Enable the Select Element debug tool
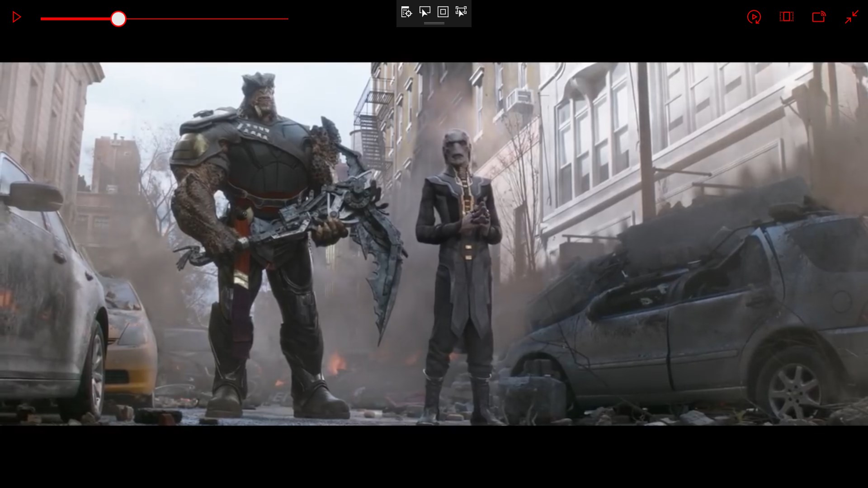The width and height of the screenshot is (868, 488). (x=425, y=12)
